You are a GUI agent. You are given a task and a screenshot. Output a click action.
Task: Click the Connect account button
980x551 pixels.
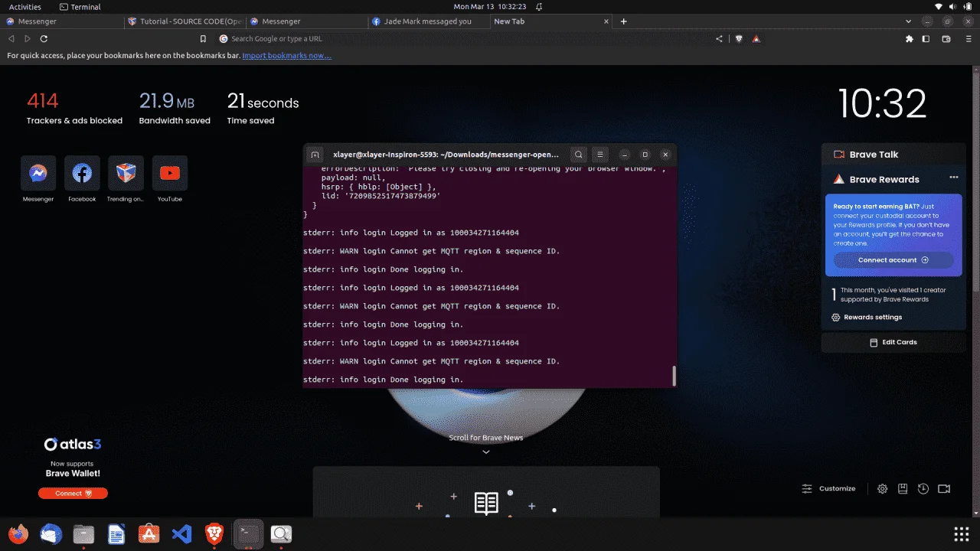pyautogui.click(x=893, y=260)
